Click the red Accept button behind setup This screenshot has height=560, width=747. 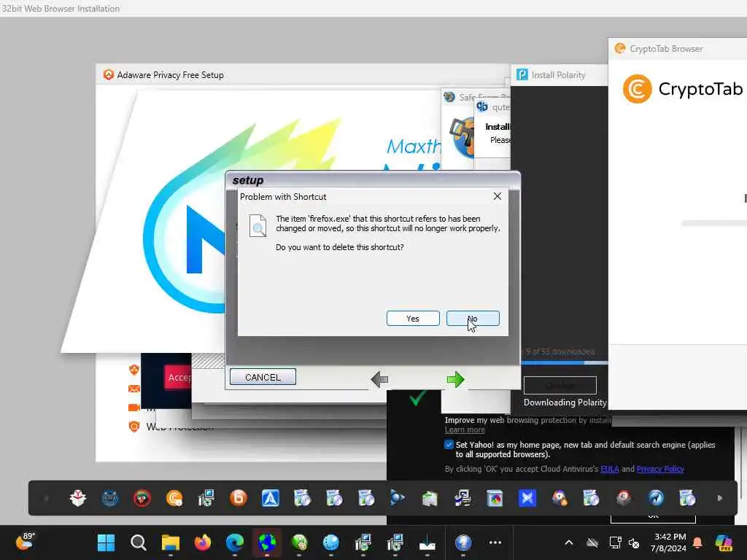coord(179,377)
